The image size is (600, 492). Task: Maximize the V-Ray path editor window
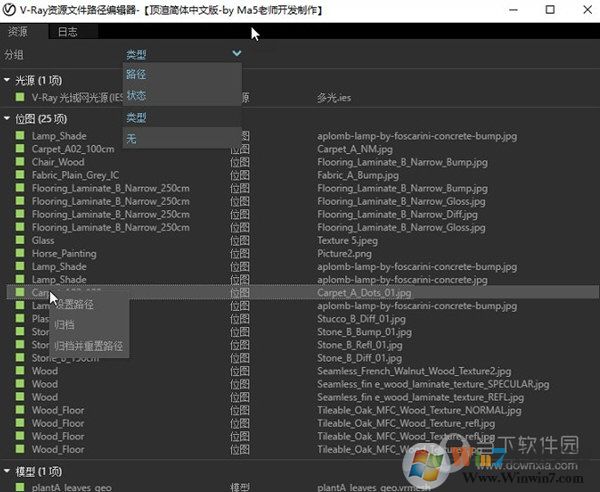(x=550, y=10)
